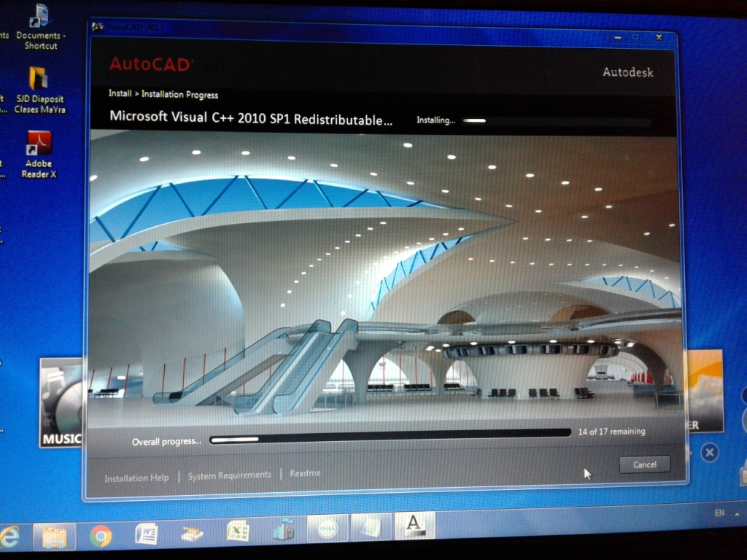Image resolution: width=747 pixels, height=560 pixels.
Task: Open the Readme link
Action: [x=305, y=473]
